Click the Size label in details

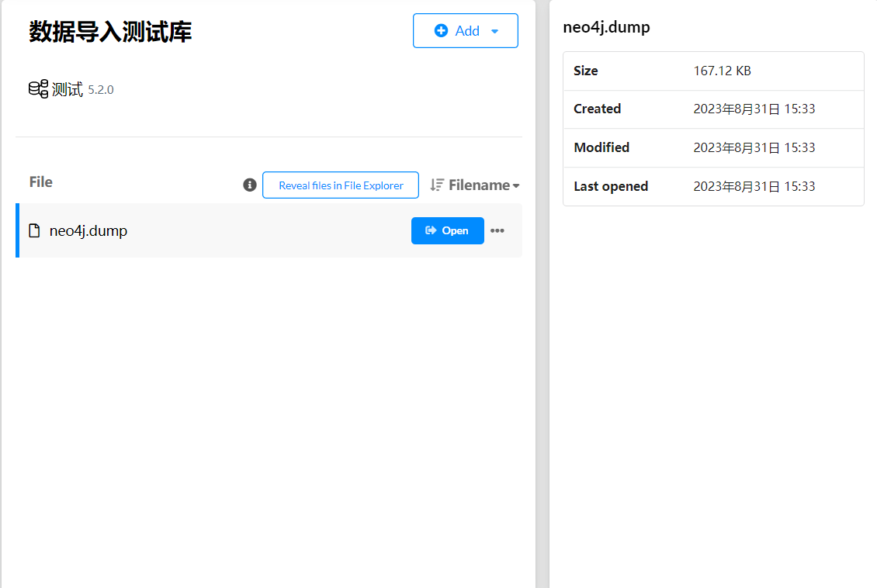[x=586, y=71]
